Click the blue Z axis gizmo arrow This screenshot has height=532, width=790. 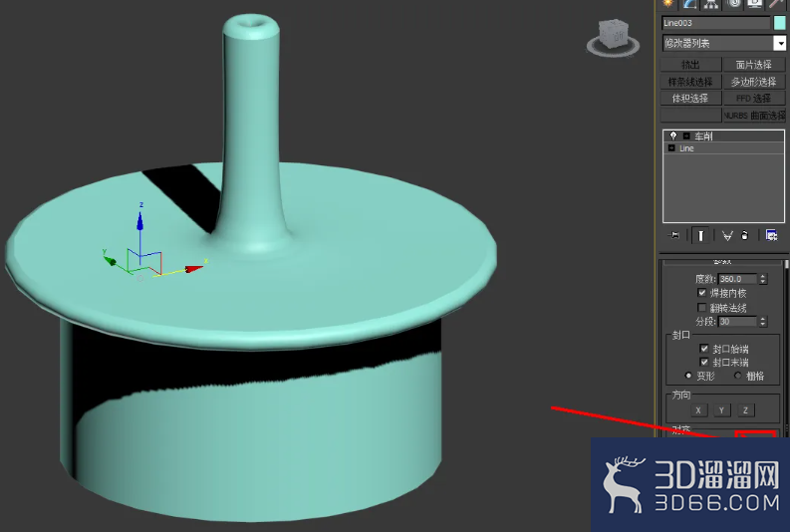140,221
